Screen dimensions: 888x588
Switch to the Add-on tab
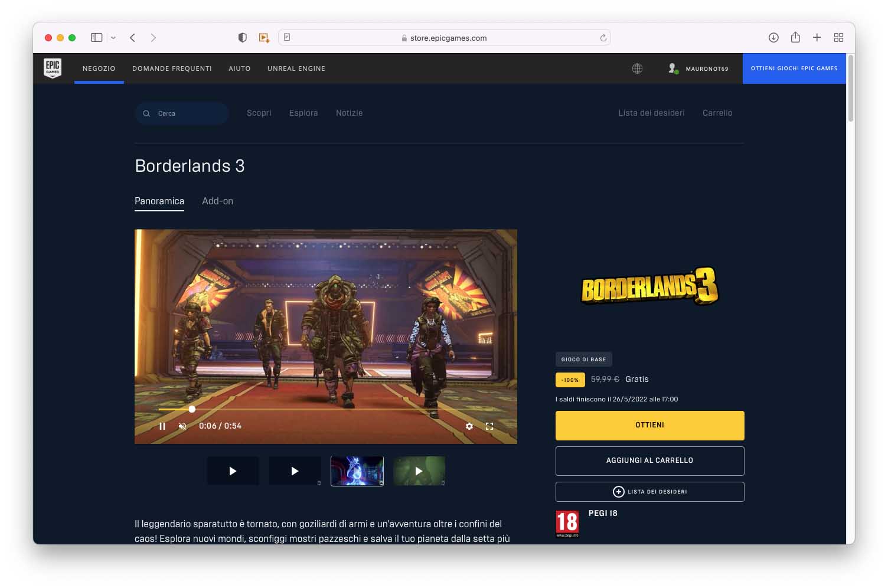click(218, 201)
